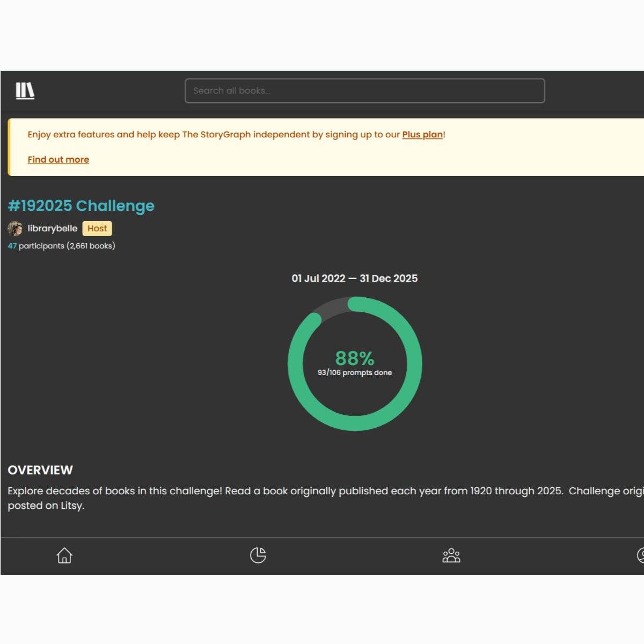Image resolution: width=644 pixels, height=644 pixels.
Task: Open the #192025 Challenge title
Action: pos(81,206)
